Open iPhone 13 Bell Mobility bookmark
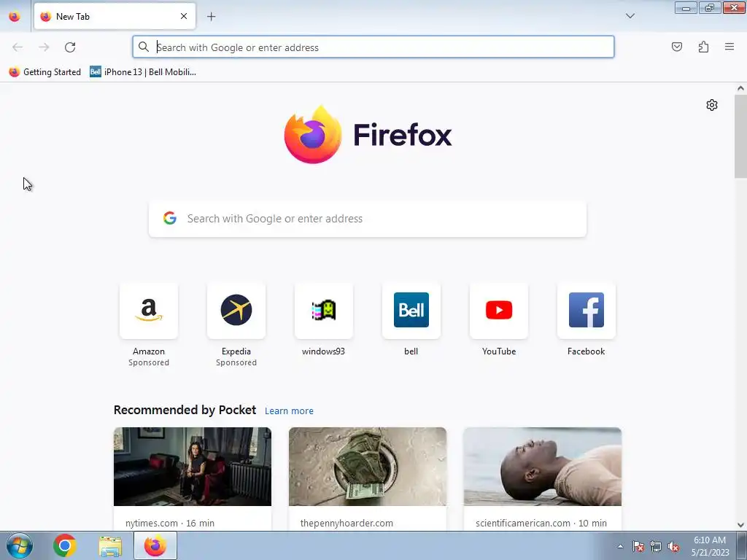This screenshot has width=747, height=560. [x=143, y=72]
